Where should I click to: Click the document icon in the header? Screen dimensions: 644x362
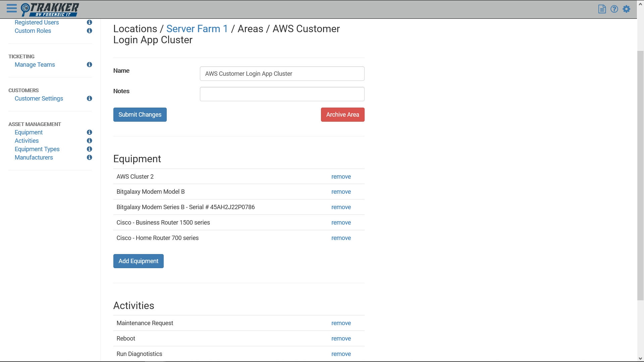(602, 9)
